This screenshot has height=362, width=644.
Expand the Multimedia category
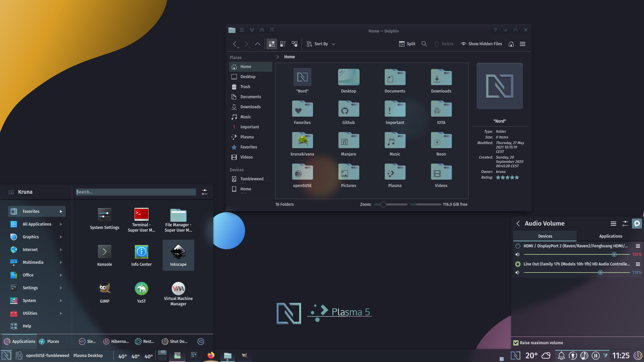[37, 262]
